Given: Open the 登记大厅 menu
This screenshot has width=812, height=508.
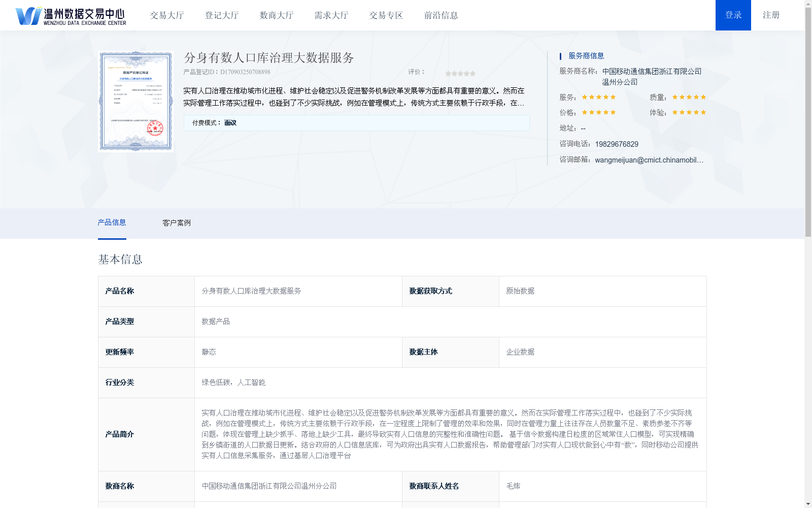Looking at the screenshot, I should (x=222, y=15).
